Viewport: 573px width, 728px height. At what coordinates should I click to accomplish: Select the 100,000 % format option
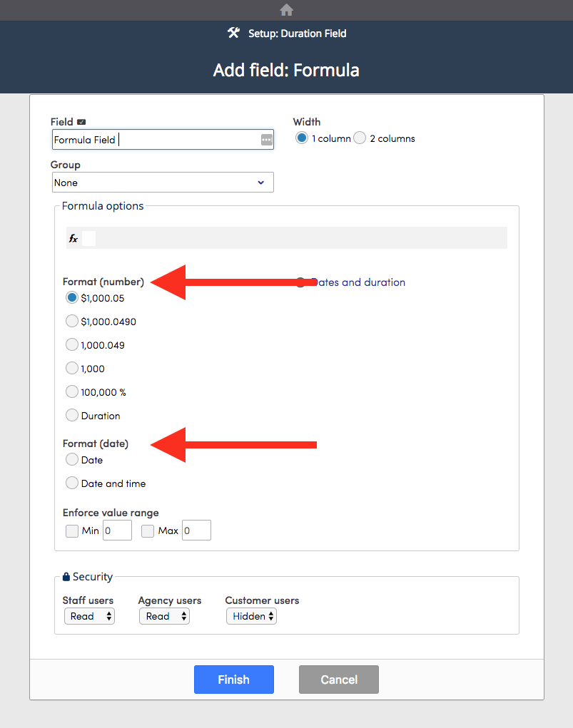click(x=71, y=391)
